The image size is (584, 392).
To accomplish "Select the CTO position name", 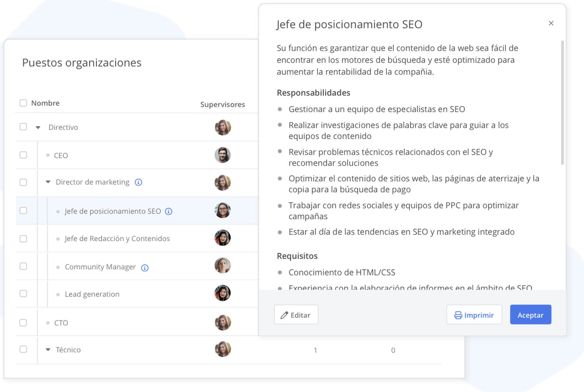I will (x=61, y=323).
